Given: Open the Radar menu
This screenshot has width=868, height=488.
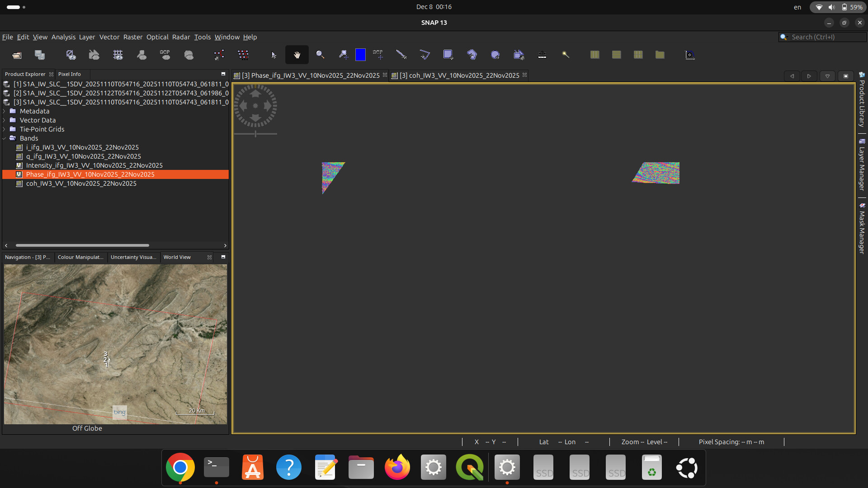Looking at the screenshot, I should (181, 37).
